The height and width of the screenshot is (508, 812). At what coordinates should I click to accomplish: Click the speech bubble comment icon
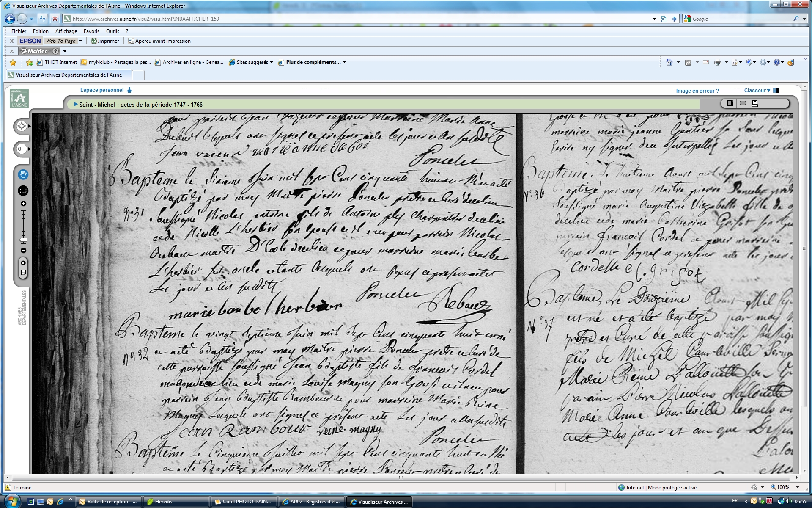tap(742, 103)
